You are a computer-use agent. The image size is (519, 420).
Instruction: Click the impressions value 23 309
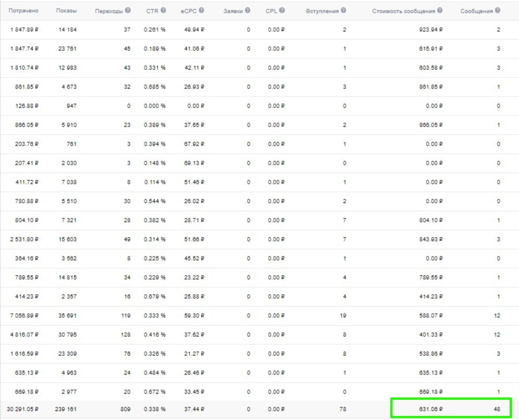68,354
